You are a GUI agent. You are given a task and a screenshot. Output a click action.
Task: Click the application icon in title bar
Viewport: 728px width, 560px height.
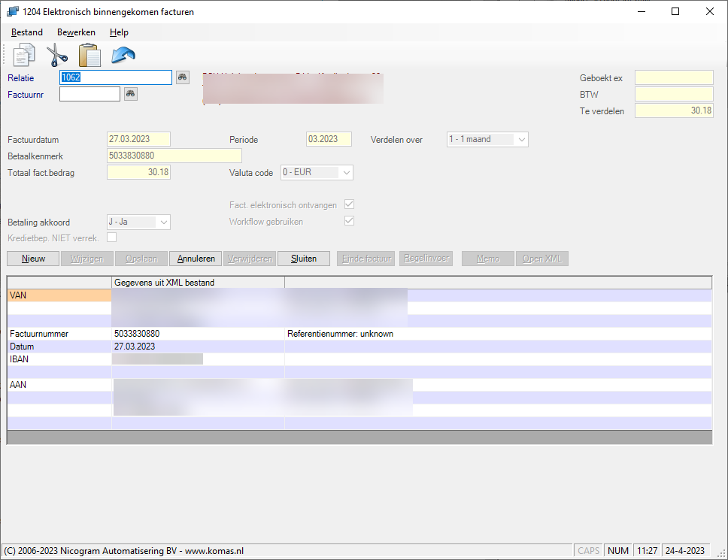point(13,11)
